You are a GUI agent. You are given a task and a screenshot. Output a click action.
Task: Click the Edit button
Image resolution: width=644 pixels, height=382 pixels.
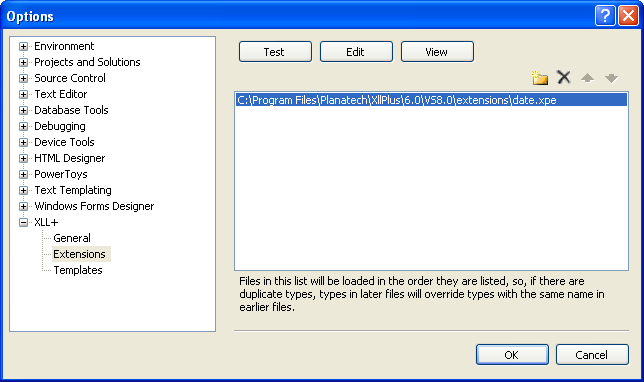pos(356,52)
